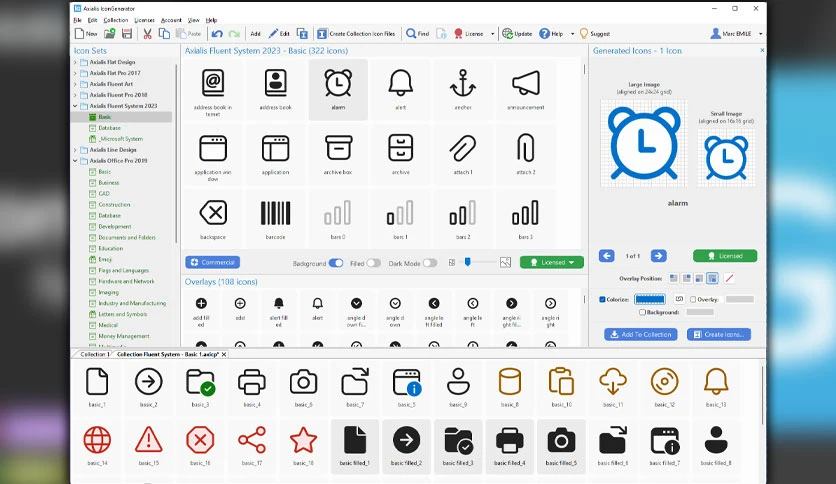Click the Open file toolbar icon
This screenshot has height=484, width=836.
110,34
